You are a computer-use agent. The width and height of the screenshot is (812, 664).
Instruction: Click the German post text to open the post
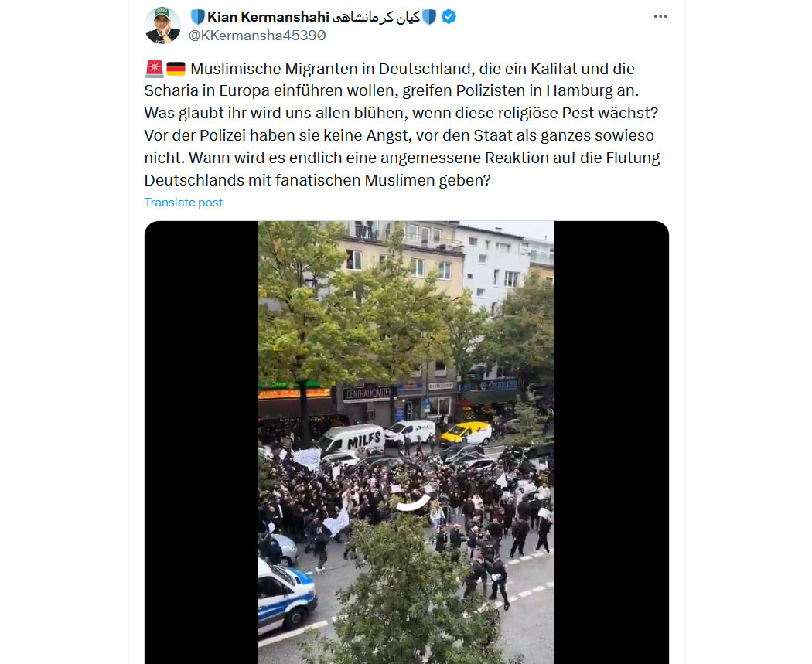point(402,124)
